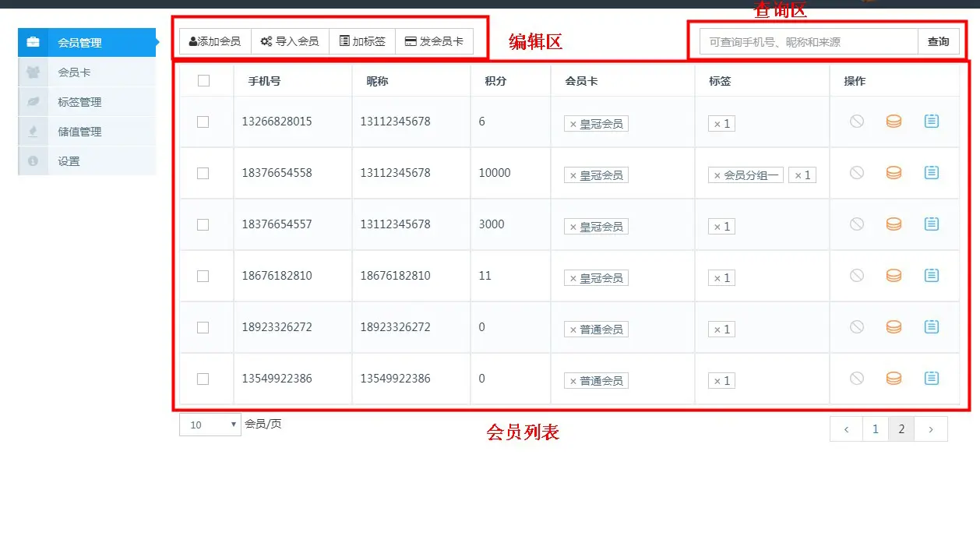Check the box for member 18376654558
Viewport: 980px width, 550px height.
coord(203,173)
